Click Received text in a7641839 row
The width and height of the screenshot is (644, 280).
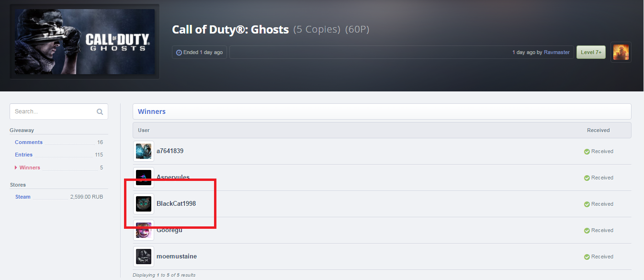pyautogui.click(x=602, y=151)
